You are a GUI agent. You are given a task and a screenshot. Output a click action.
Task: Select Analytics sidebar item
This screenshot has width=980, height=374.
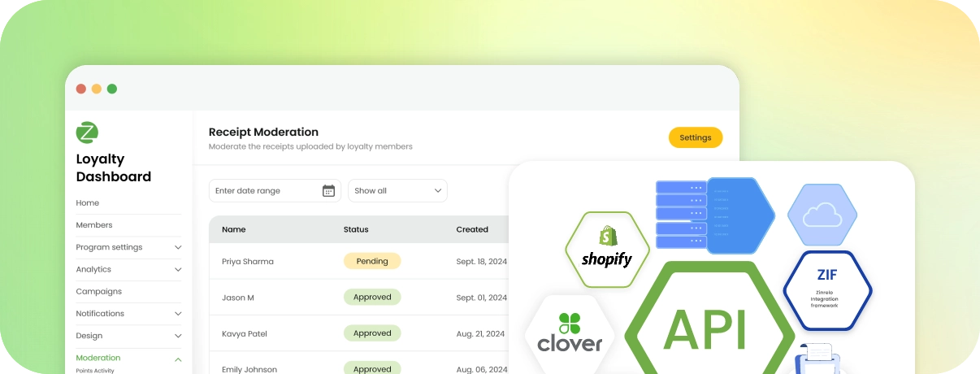click(x=93, y=270)
